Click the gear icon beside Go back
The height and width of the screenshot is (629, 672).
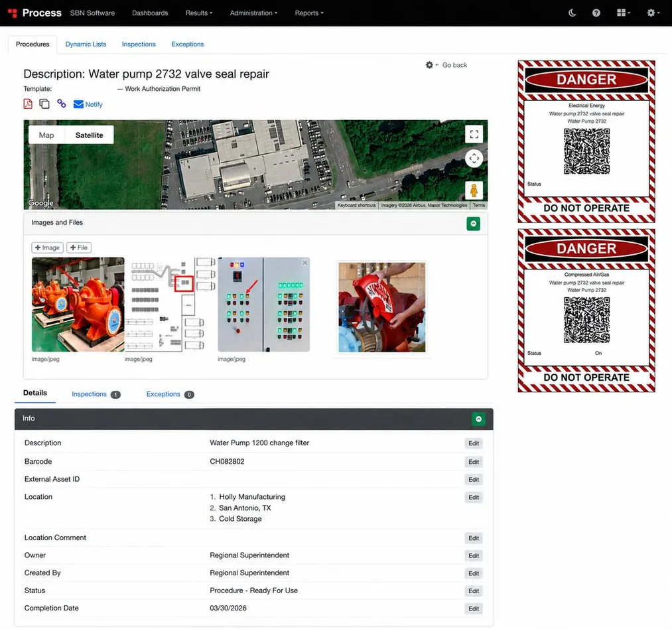click(x=429, y=65)
